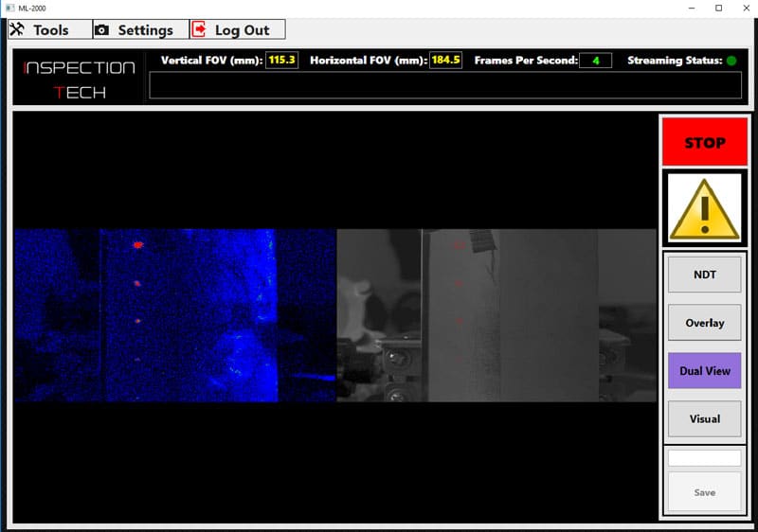
Task: Close the ML-2000 window
Action: point(746,8)
